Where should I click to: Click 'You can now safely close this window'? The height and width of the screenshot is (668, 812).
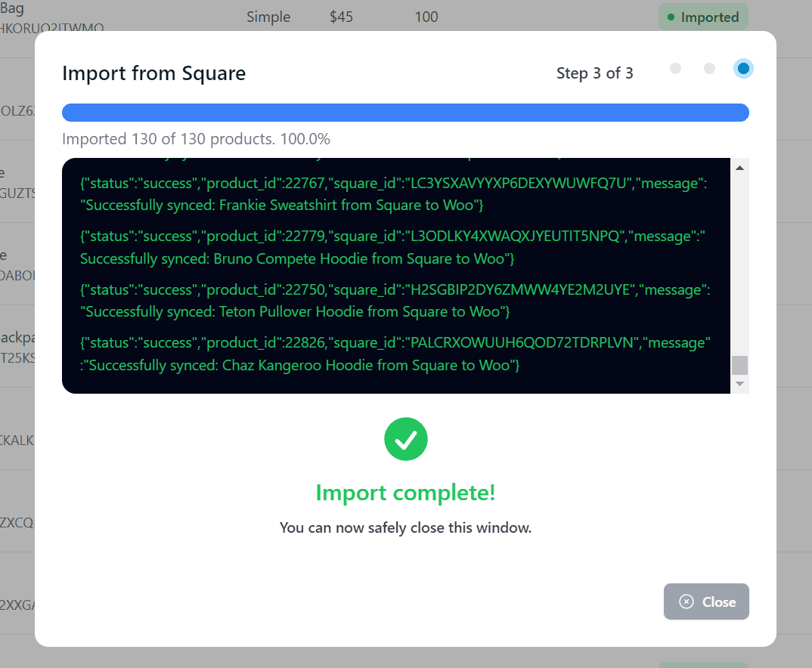point(405,527)
